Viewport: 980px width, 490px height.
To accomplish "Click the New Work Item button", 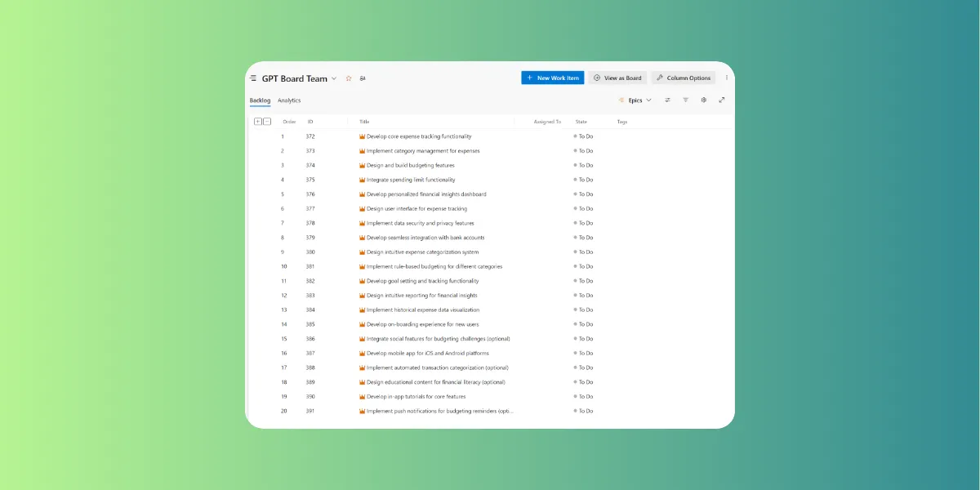I will coord(553,78).
